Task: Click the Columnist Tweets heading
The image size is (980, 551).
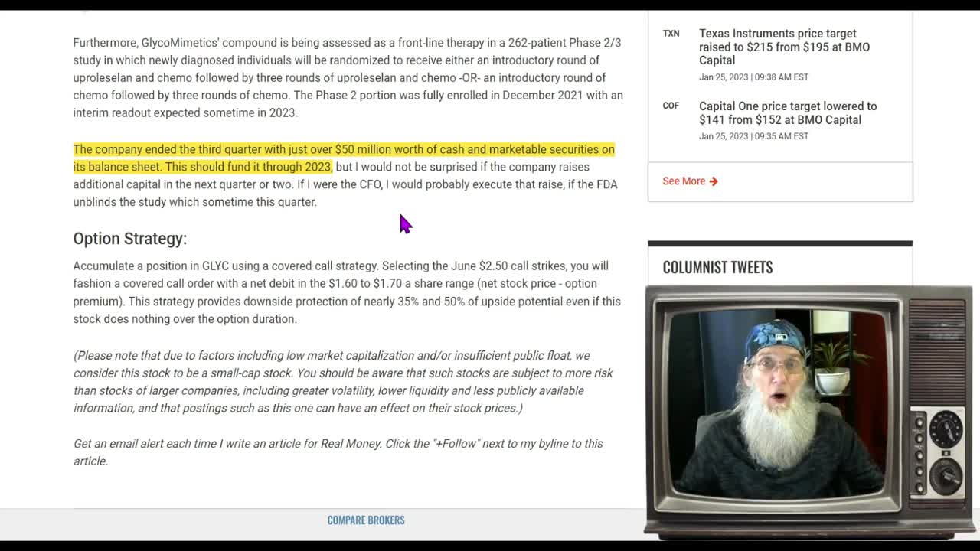Action: coord(717,267)
